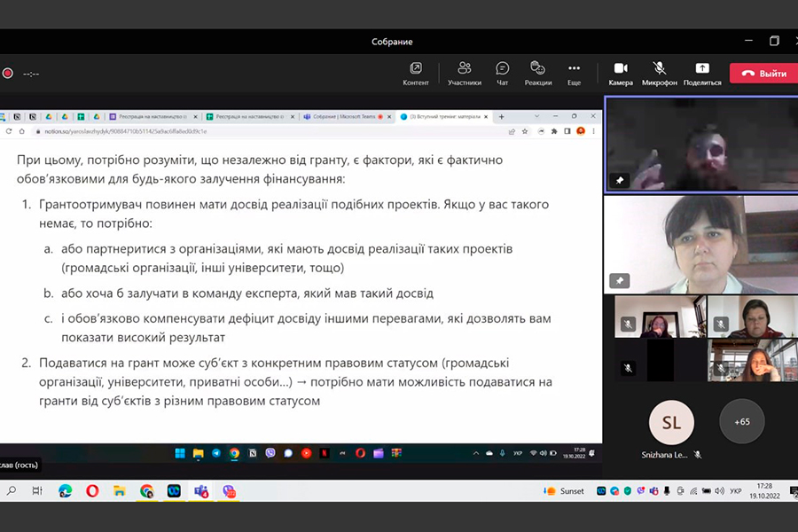Unmute using the Микрофон button
Screen dimensions: 798x532
[659, 73]
